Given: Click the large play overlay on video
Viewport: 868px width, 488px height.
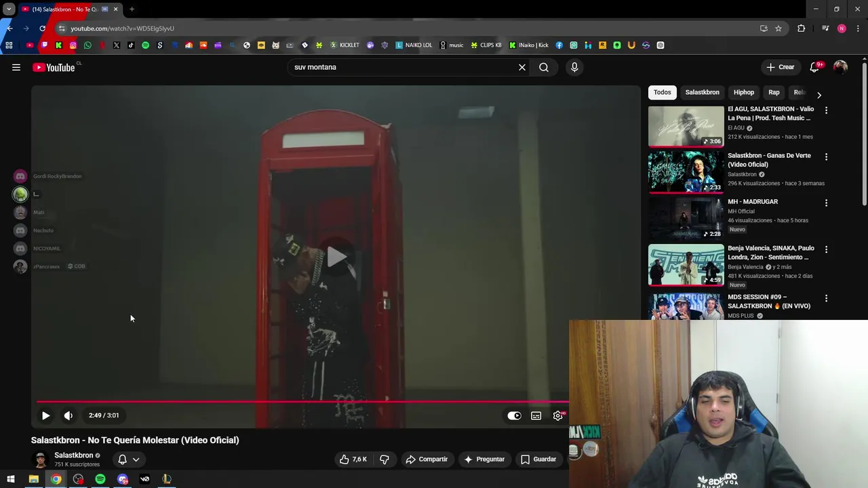Looking at the screenshot, I should point(336,256).
